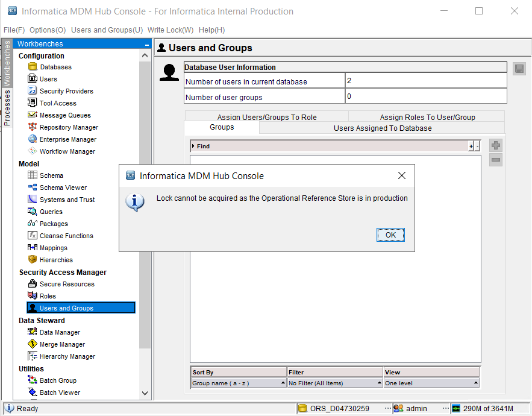Open the Tool Access icon
The width and height of the screenshot is (532, 416).
pyautogui.click(x=32, y=102)
